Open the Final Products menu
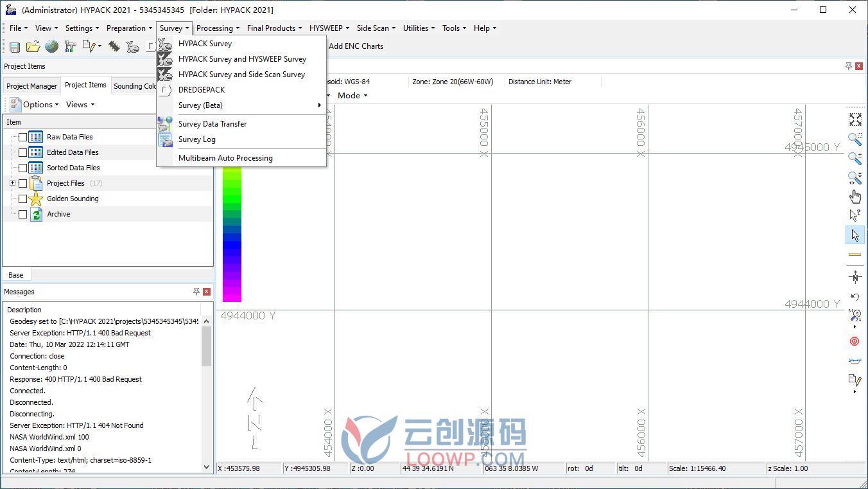The width and height of the screenshot is (868, 489). [275, 28]
